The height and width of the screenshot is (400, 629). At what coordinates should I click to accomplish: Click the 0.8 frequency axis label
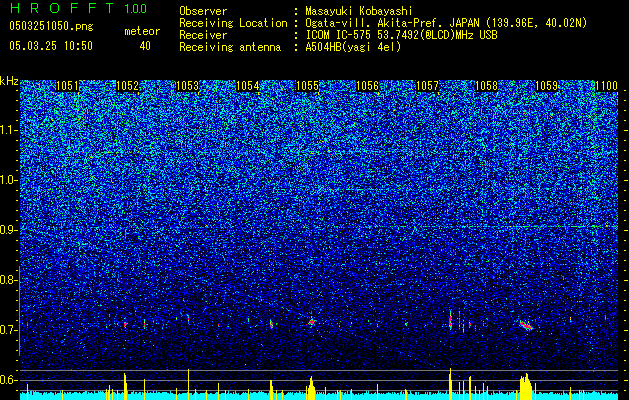[x=9, y=280]
